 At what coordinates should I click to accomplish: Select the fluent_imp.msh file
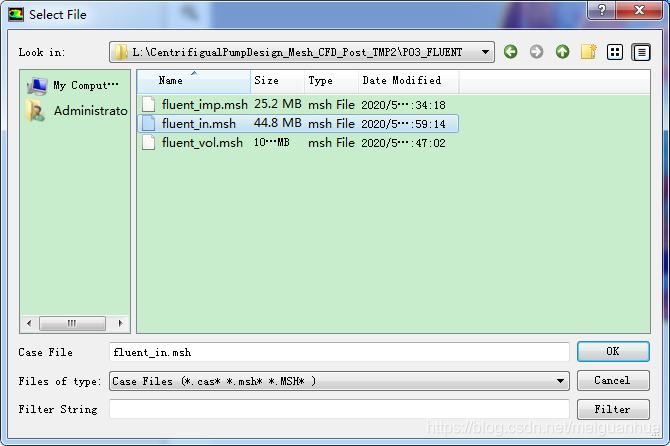tap(204, 104)
